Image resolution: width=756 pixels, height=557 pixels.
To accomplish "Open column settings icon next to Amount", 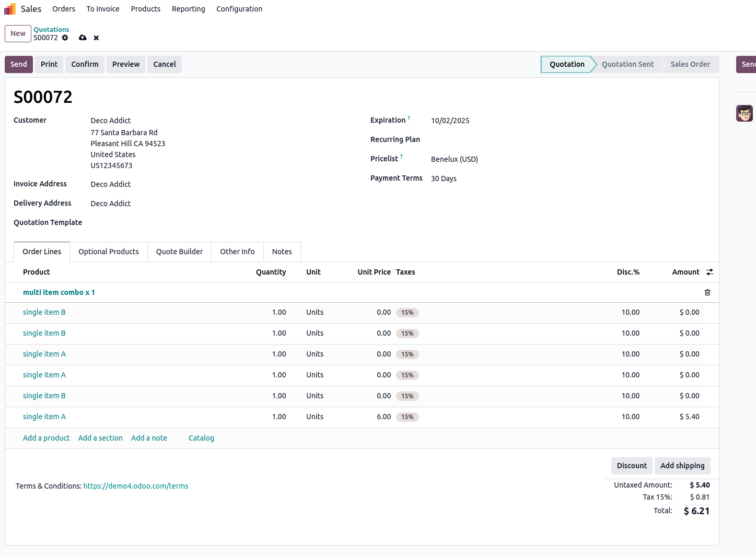I will point(710,272).
